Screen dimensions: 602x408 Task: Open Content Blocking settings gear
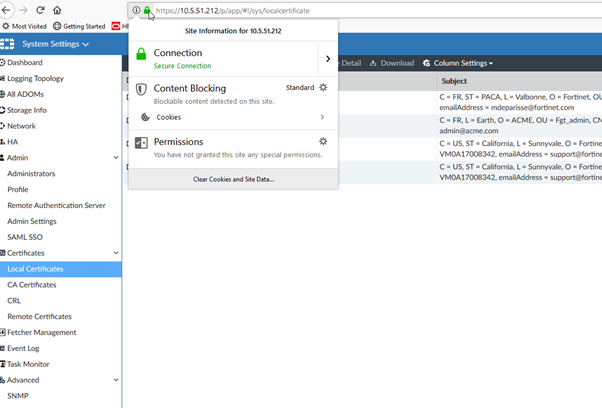tap(323, 87)
